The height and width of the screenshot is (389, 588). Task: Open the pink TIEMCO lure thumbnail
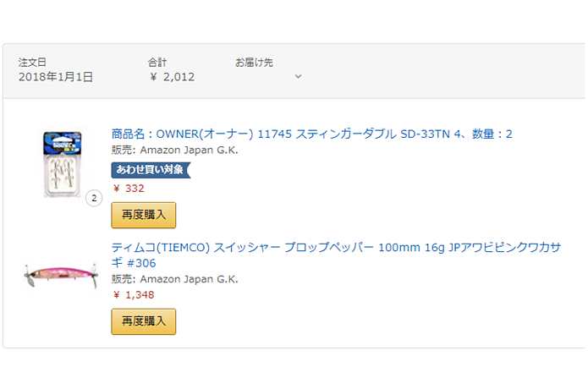pyautogui.click(x=61, y=275)
